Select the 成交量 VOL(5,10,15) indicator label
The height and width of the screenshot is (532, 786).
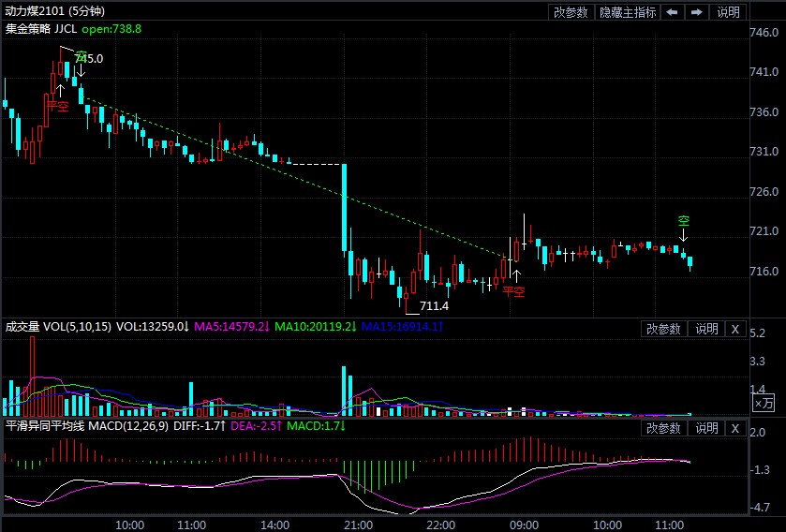click(x=58, y=327)
